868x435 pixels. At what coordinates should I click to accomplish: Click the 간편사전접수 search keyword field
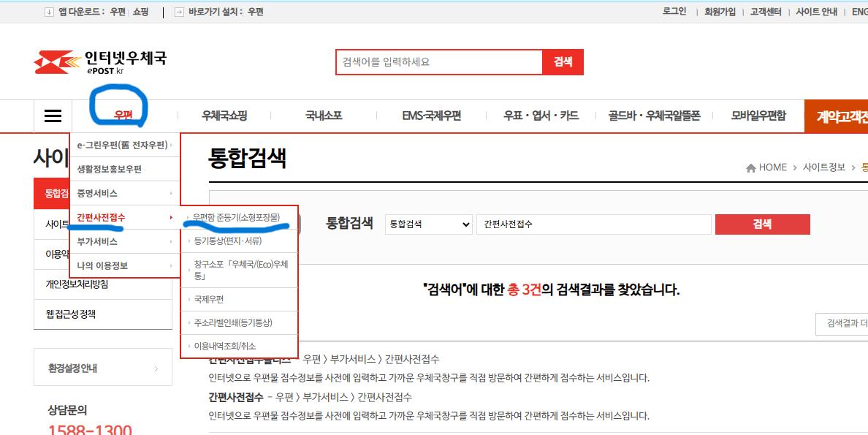[593, 224]
